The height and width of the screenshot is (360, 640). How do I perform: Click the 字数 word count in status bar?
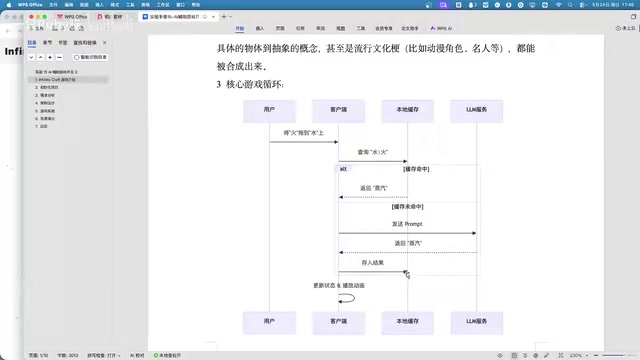point(68,356)
